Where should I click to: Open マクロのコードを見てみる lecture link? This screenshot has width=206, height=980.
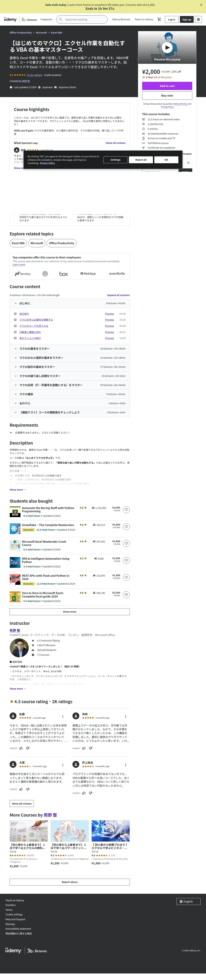(x=34, y=326)
